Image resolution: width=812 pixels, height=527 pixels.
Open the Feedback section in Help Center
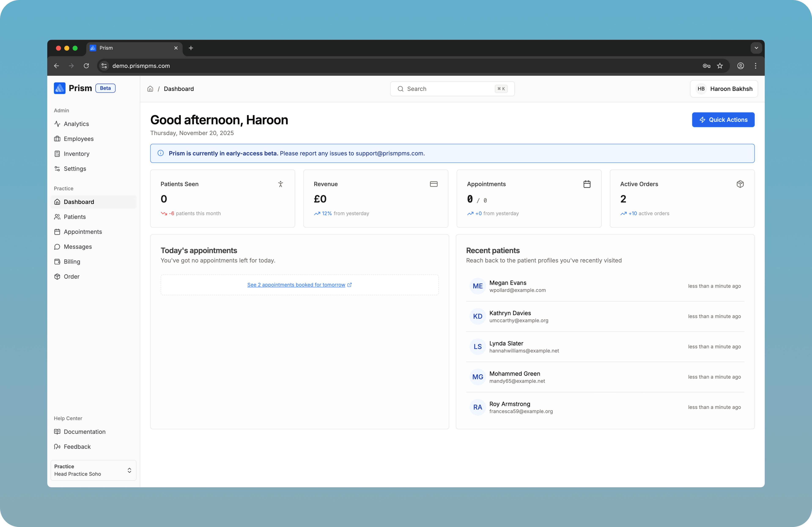[x=77, y=446]
